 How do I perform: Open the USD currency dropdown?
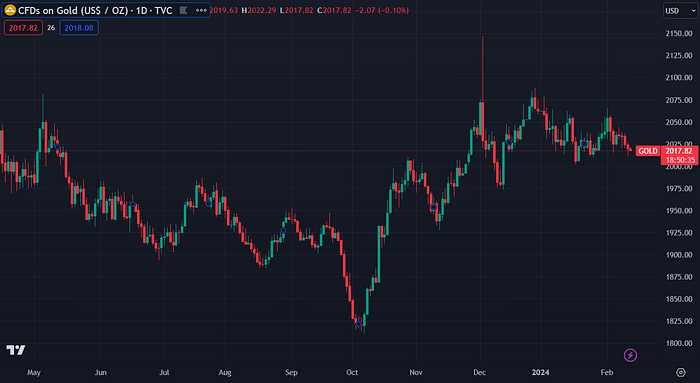(x=680, y=11)
